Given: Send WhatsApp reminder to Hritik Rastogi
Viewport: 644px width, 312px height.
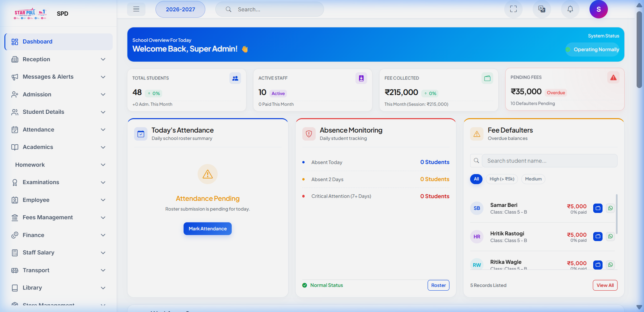Looking at the screenshot, I should pos(611,237).
